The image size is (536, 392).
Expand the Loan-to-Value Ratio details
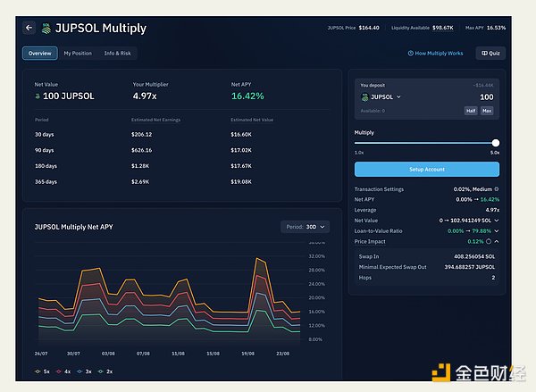496,230
